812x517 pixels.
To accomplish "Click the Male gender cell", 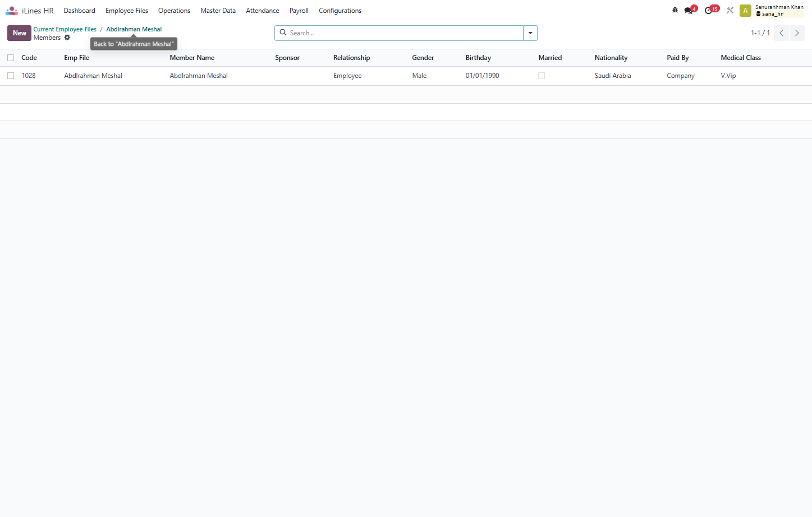I will tap(420, 76).
